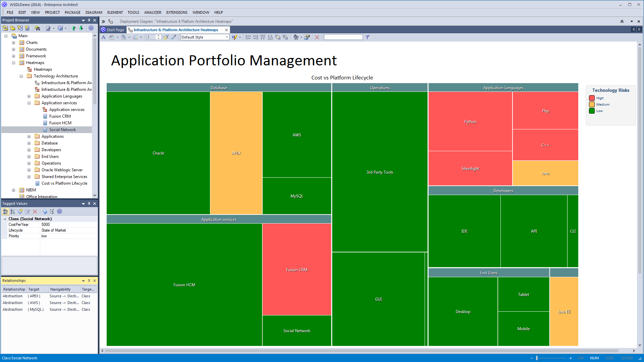644x362 pixels.
Task: Toggle the Tagged Values category view button
Action: point(5,212)
